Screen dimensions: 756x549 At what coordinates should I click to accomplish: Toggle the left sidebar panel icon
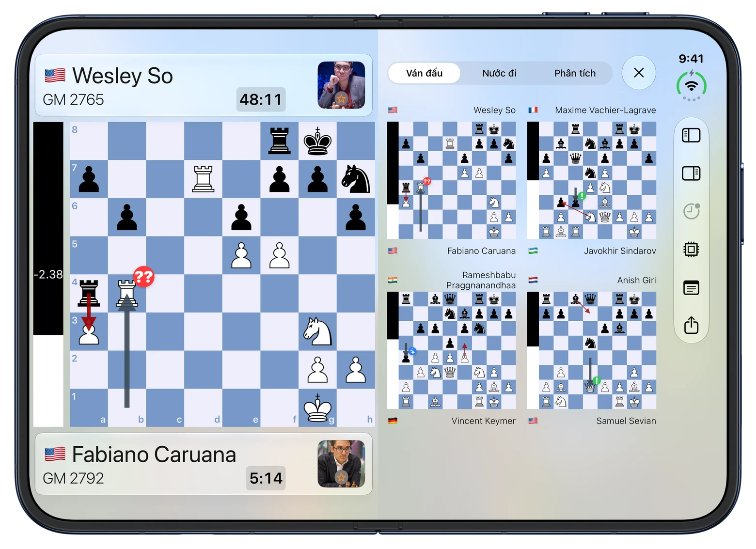[x=691, y=135]
